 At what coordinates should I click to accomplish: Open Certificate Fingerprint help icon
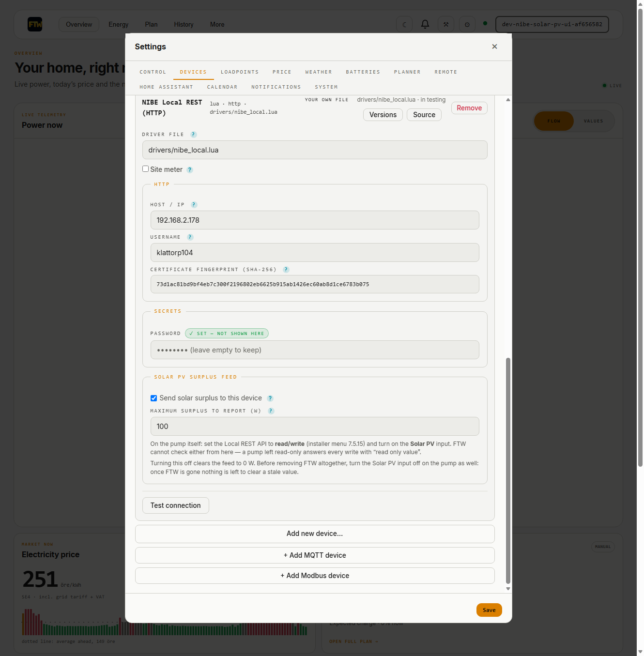(x=286, y=270)
